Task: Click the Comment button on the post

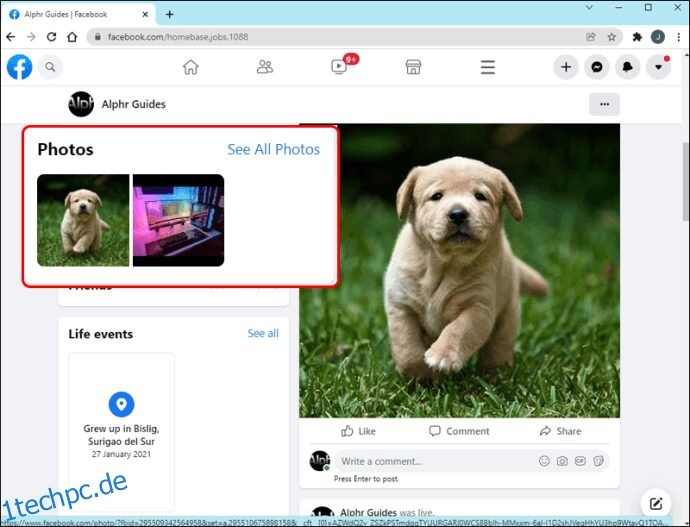Action: (459, 431)
